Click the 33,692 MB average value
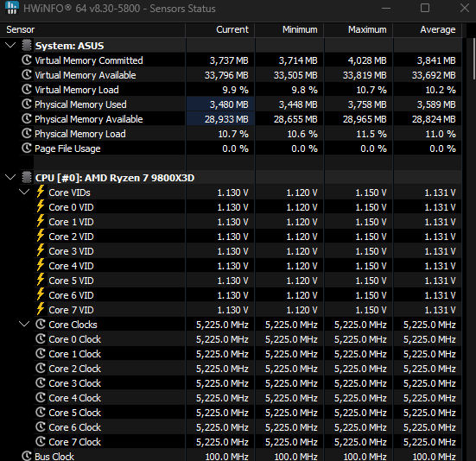The width and height of the screenshot is (476, 461). pos(434,75)
